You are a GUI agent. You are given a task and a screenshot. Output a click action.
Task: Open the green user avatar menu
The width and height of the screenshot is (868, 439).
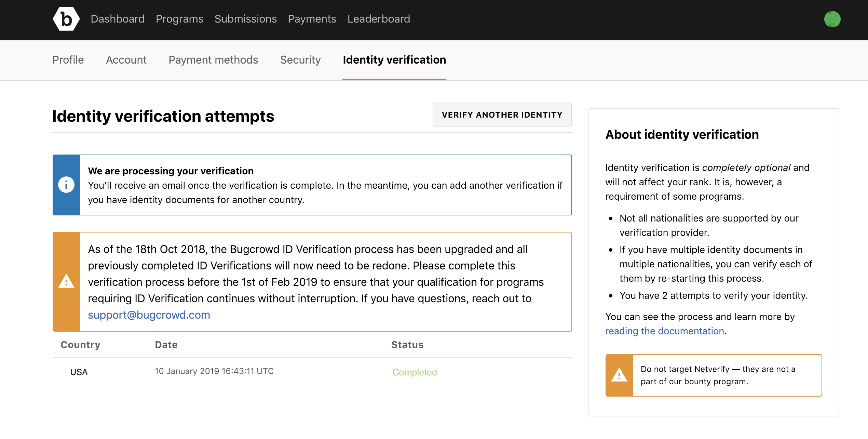[x=832, y=19]
